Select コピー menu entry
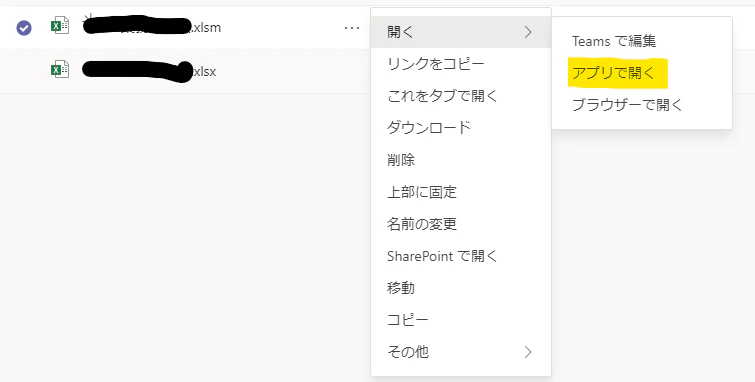Screen dimensions: 755x382 [x=461, y=320]
